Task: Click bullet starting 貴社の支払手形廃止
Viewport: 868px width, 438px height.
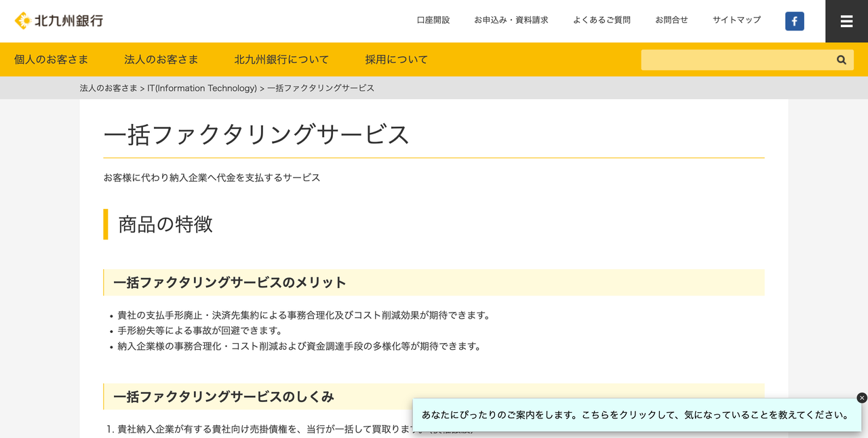Action: tap(304, 315)
